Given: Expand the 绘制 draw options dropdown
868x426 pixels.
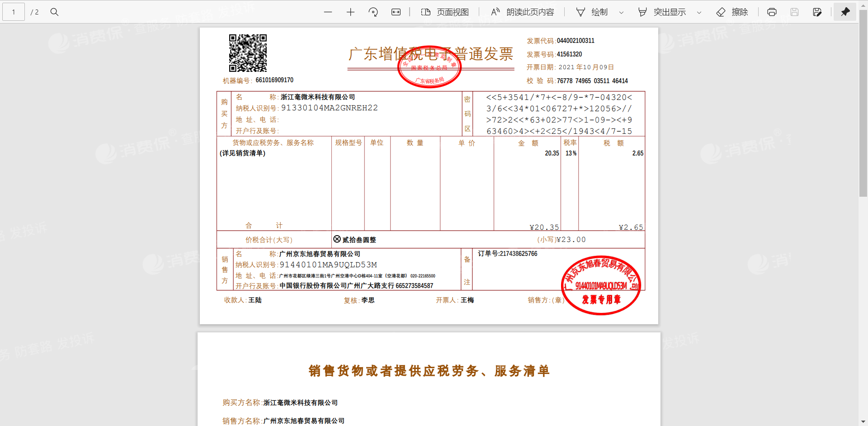Looking at the screenshot, I should [621, 13].
